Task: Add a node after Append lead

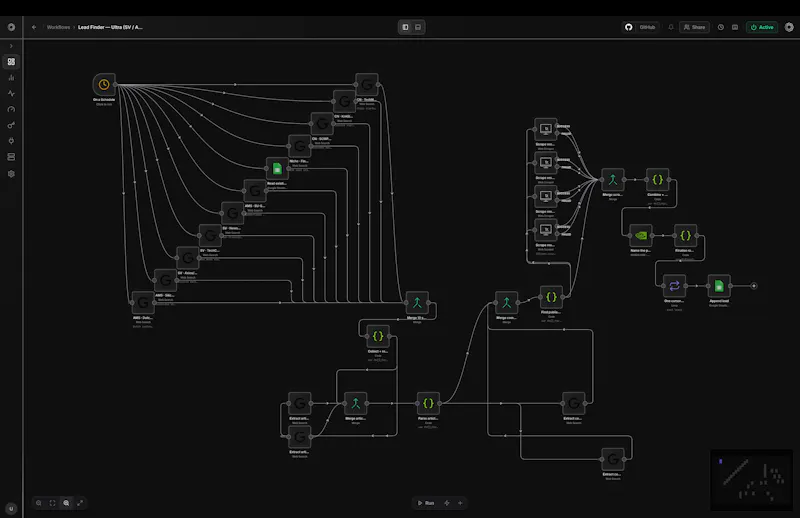Action: 754,286
